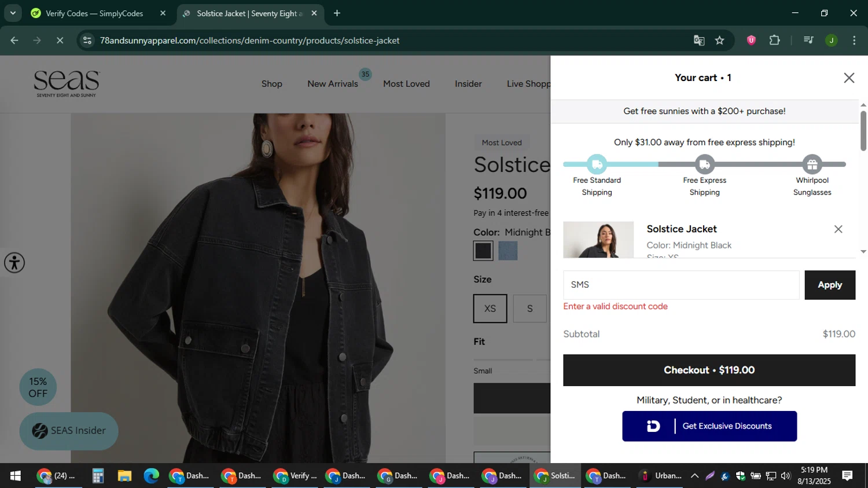868x488 pixels.
Task: Open the media control icon in Chrome toolbar
Action: point(808,40)
